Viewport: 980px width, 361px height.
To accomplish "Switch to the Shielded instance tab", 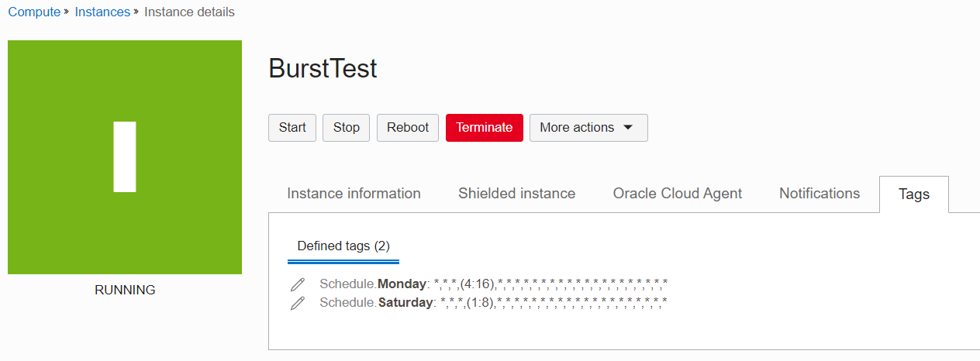I will pyautogui.click(x=516, y=194).
